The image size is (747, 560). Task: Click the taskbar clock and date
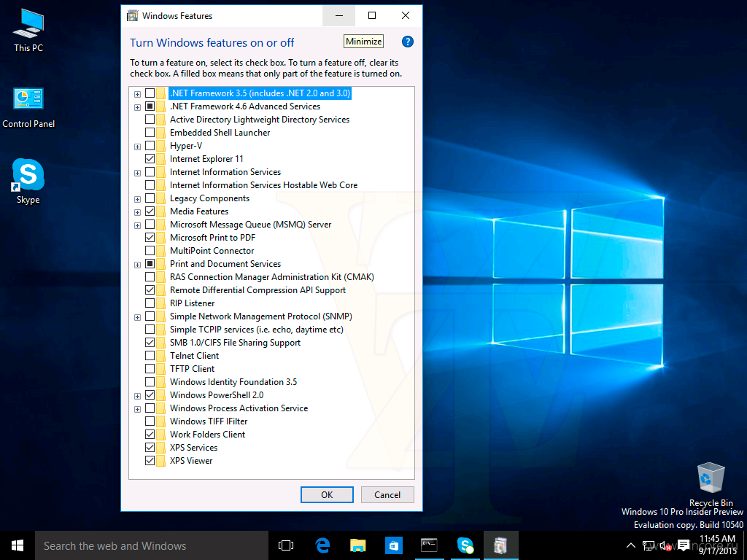click(718, 545)
